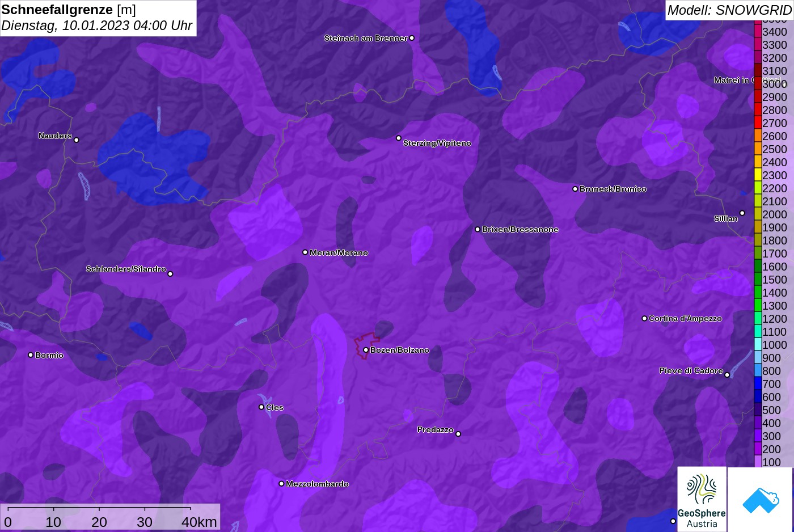794x532 pixels.
Task: Click the Bruneck/Brunico marker dot
Action: 575,189
